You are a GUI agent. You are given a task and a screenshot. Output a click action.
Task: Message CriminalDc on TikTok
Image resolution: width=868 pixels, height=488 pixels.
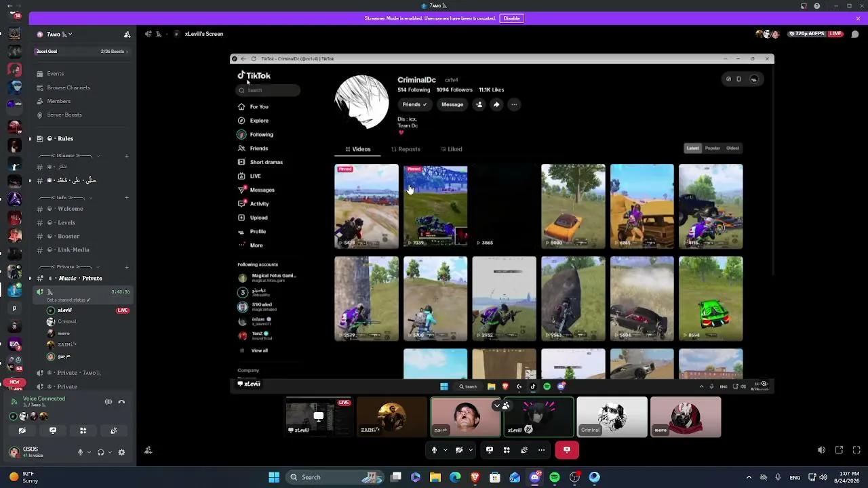click(452, 104)
